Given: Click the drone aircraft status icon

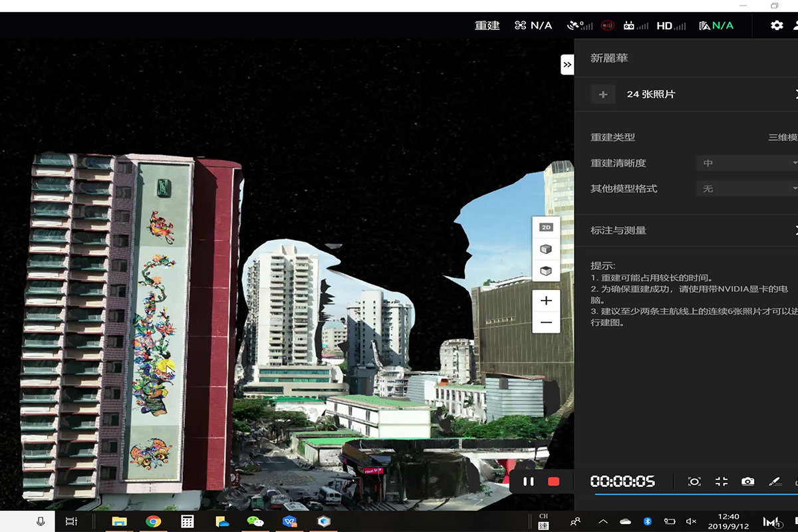Looking at the screenshot, I should coord(521,25).
